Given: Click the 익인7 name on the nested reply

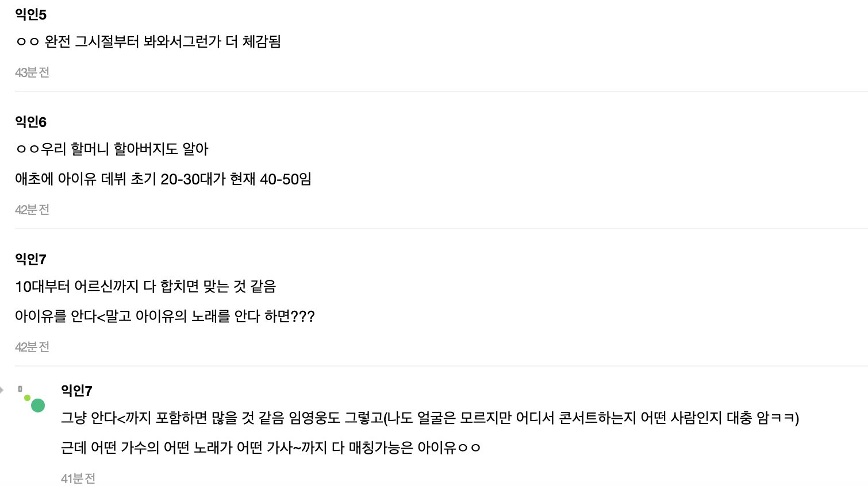Looking at the screenshot, I should [76, 391].
